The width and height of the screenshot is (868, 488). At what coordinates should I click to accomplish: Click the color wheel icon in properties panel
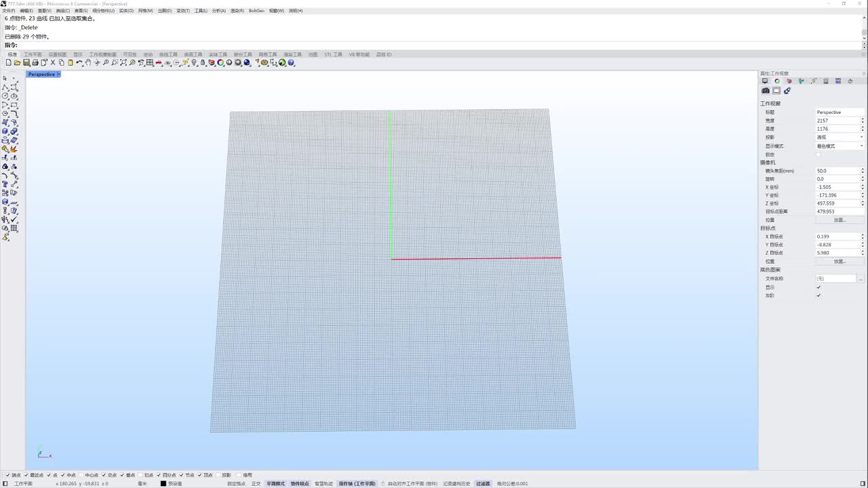pyautogui.click(x=777, y=81)
